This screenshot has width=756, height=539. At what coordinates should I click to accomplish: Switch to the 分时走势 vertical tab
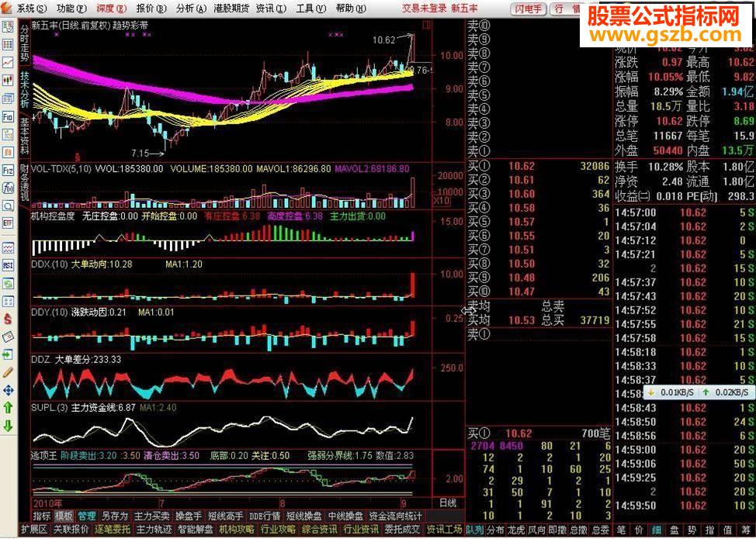click(x=25, y=43)
